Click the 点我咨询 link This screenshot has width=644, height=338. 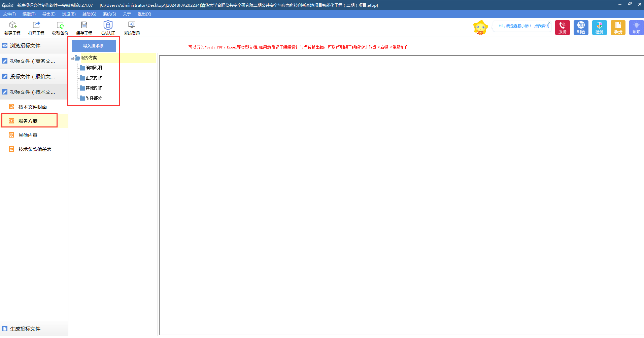point(541,26)
